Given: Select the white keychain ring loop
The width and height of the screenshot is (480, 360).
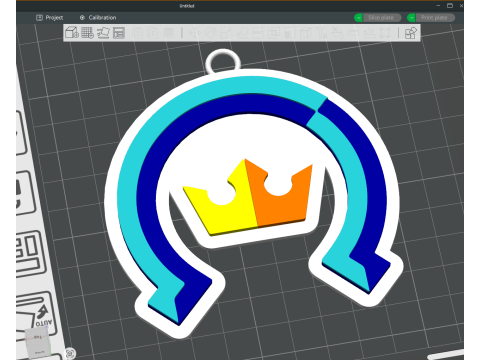Looking at the screenshot, I should pos(223,62).
